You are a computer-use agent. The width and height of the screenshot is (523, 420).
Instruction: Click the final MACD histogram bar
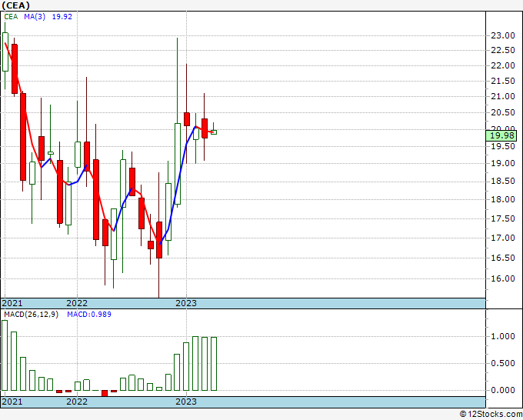(x=214, y=364)
